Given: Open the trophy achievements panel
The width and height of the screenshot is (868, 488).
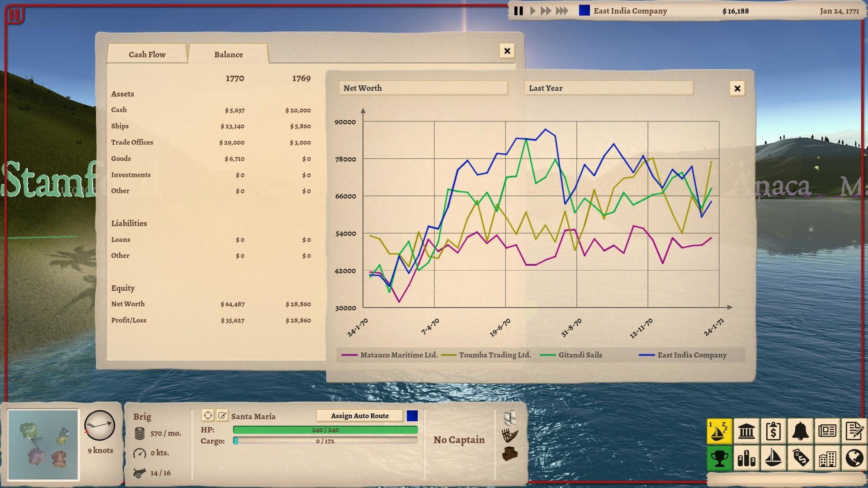Looking at the screenshot, I should click(719, 458).
